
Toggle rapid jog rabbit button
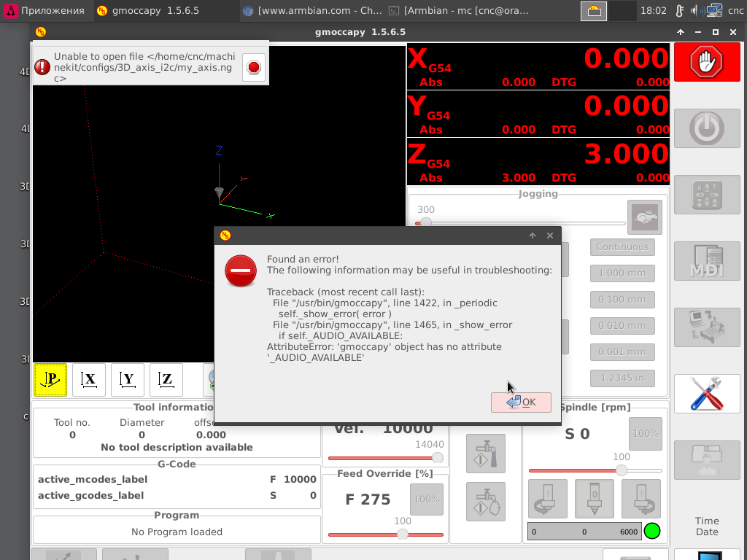pos(645,217)
